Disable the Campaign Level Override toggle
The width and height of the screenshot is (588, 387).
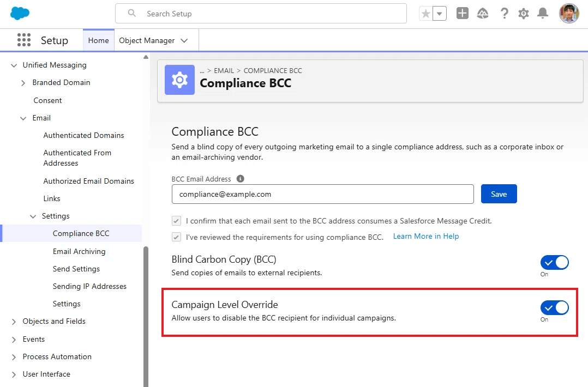(554, 308)
